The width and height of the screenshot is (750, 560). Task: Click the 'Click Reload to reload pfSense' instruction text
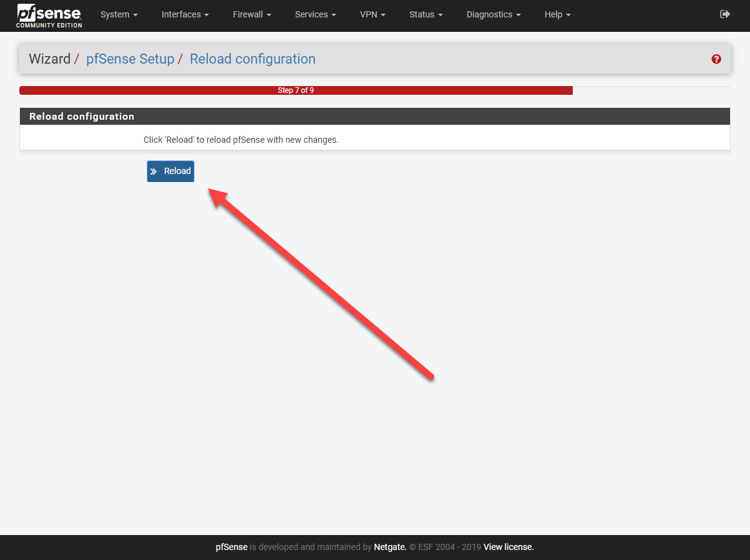[241, 140]
